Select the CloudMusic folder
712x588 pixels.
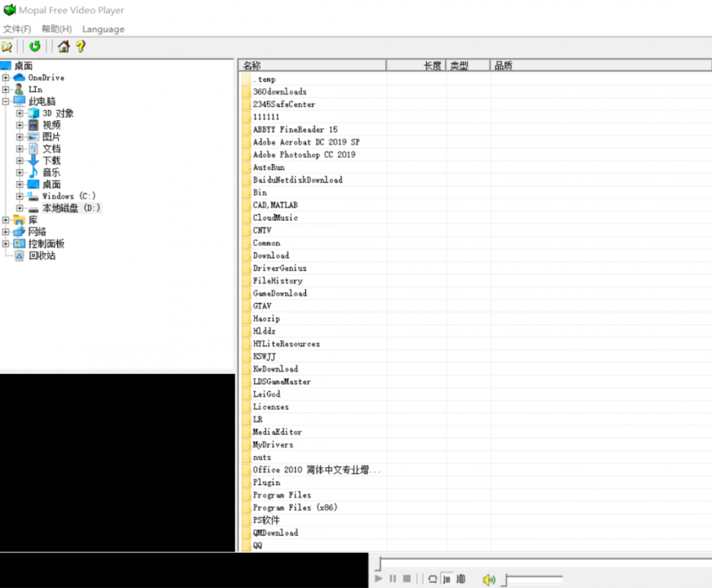[x=276, y=217]
